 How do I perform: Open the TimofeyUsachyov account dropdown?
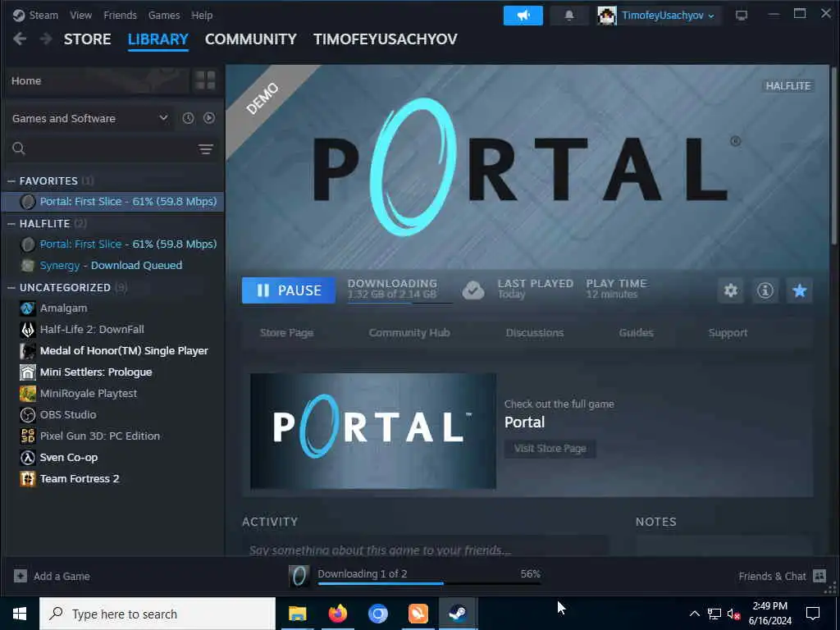pos(668,16)
